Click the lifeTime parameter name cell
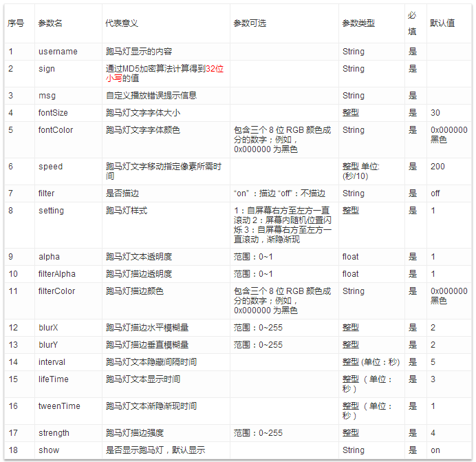Viewport: 476px width, 462px height. pyautogui.click(x=54, y=379)
